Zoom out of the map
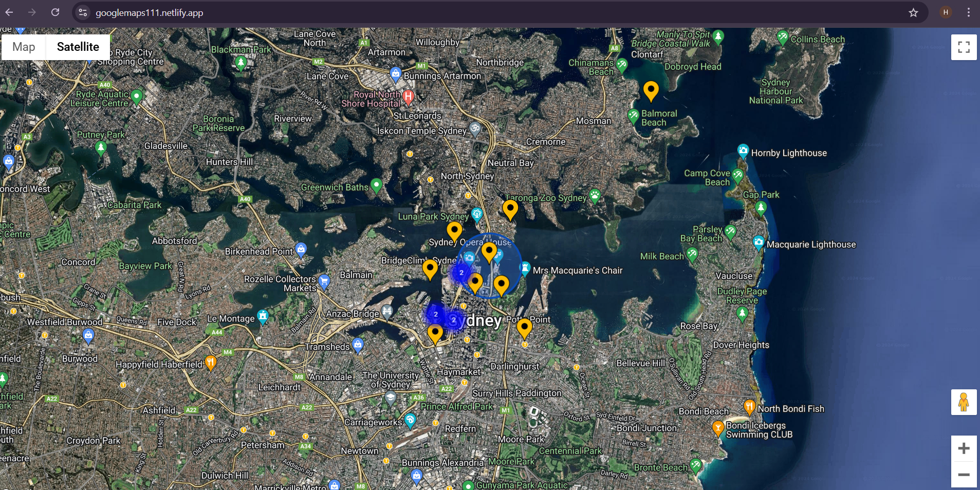980x490 pixels. click(x=964, y=475)
